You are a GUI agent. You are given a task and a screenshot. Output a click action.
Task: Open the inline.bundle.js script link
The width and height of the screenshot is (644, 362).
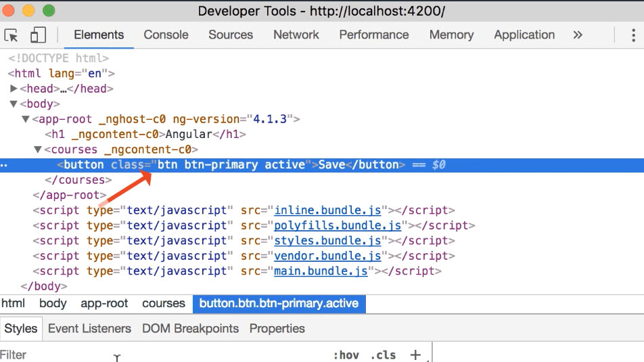pos(327,210)
